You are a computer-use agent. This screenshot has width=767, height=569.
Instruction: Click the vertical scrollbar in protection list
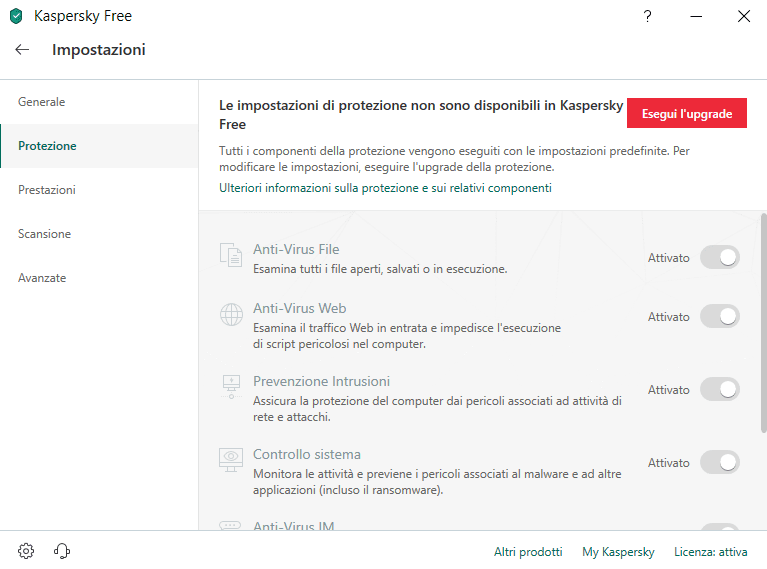click(763, 321)
